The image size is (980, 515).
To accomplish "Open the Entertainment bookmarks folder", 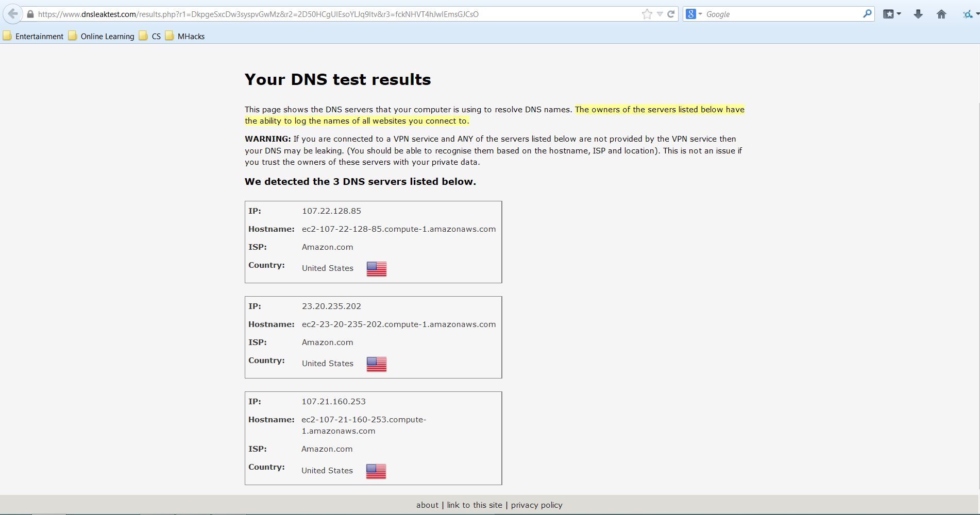I will click(33, 36).
